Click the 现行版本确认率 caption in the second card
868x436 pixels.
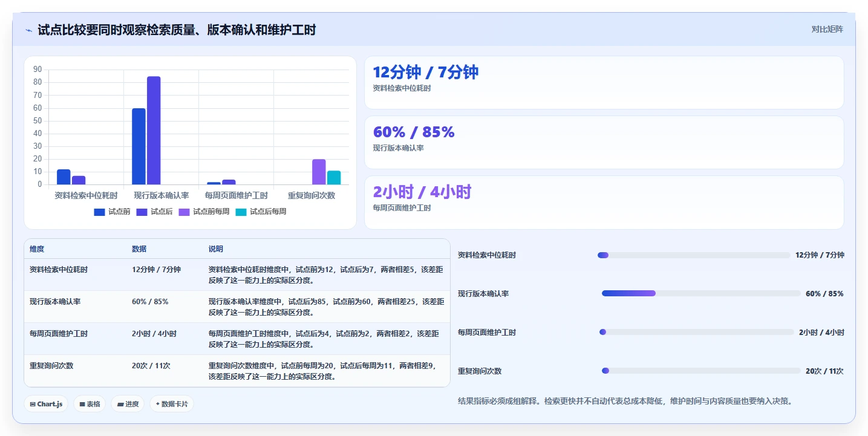(399, 148)
